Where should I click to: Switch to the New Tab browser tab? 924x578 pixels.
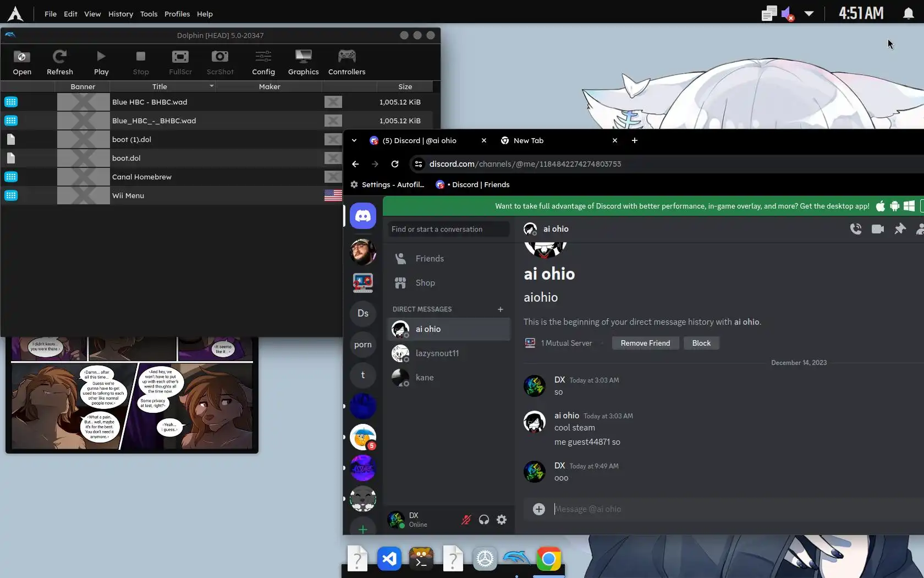click(x=559, y=140)
